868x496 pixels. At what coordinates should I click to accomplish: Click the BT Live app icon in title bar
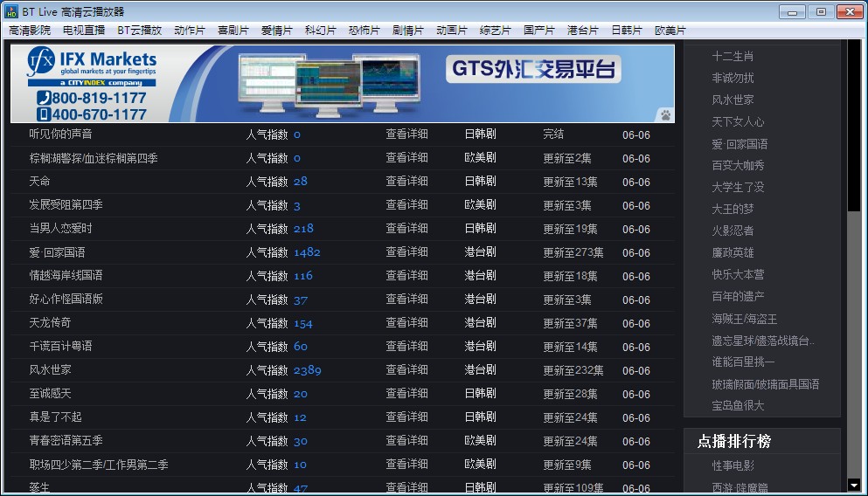click(11, 11)
